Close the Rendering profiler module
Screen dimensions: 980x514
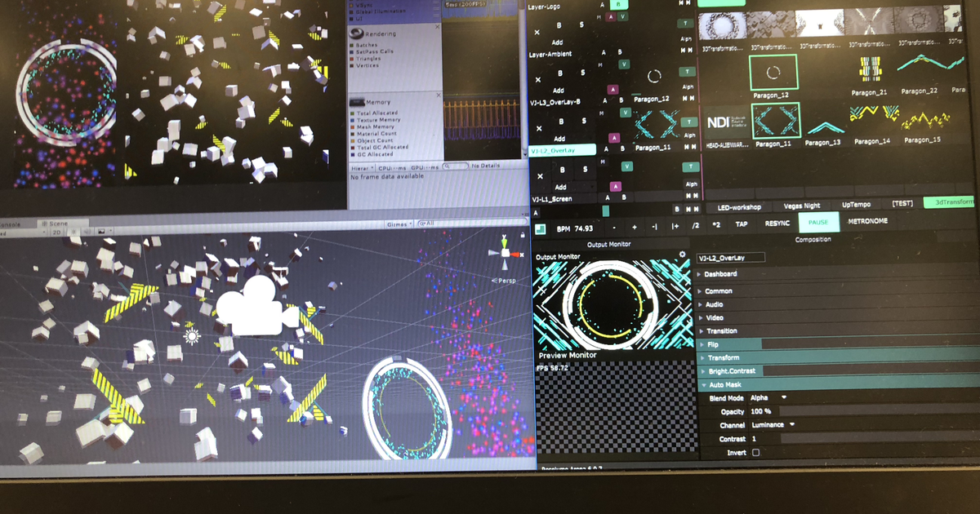pos(438,27)
